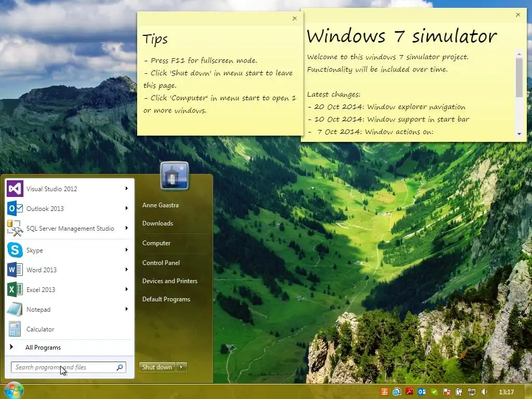Expand the Excel 2013 recent files arrow

click(127, 289)
